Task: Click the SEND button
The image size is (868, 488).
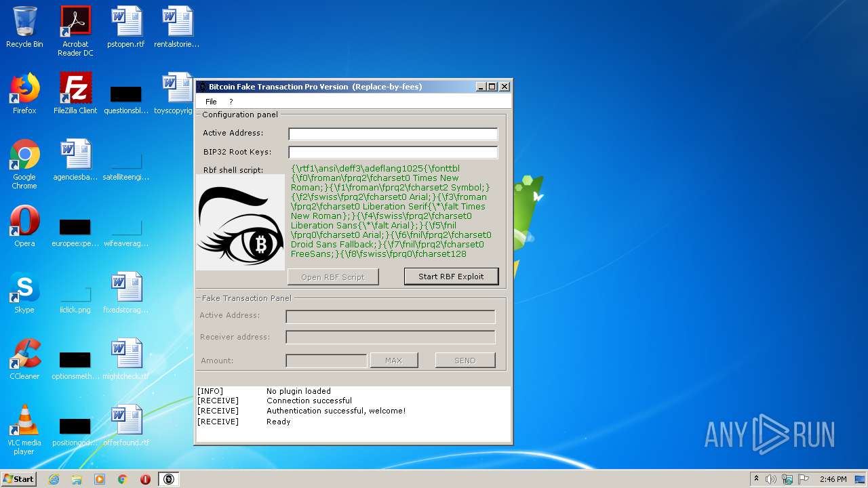Action: click(x=465, y=361)
